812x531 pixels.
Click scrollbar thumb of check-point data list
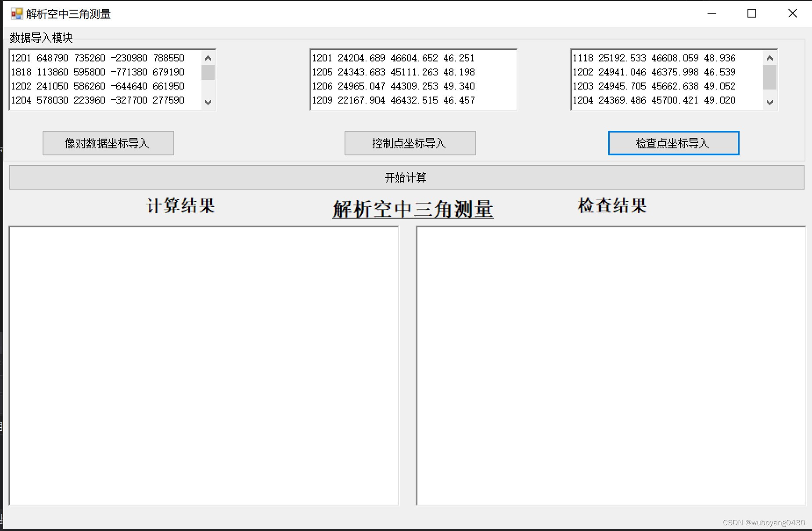coord(770,77)
